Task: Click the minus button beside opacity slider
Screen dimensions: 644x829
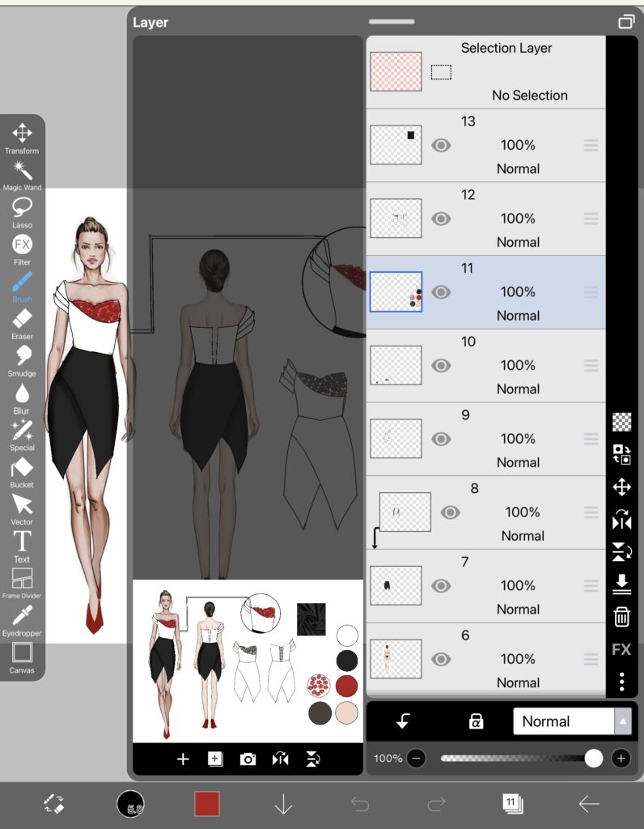Action: (x=416, y=759)
